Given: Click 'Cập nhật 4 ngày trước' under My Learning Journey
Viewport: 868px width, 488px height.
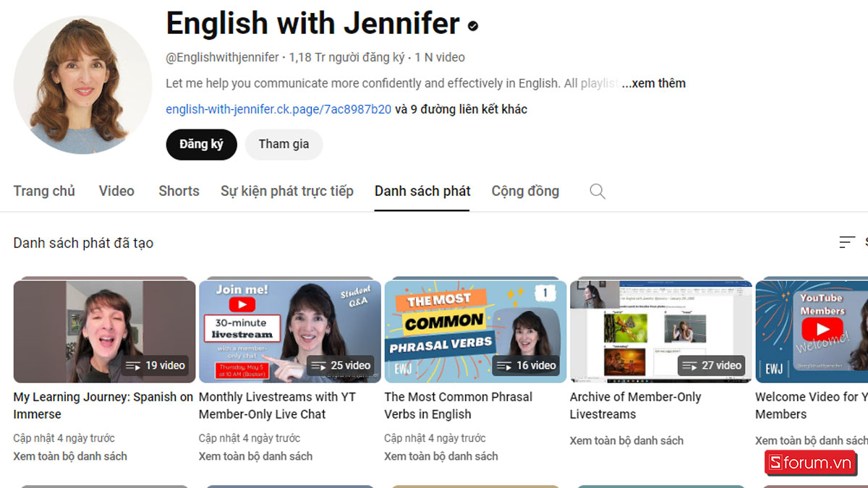Looking at the screenshot, I should 64,438.
